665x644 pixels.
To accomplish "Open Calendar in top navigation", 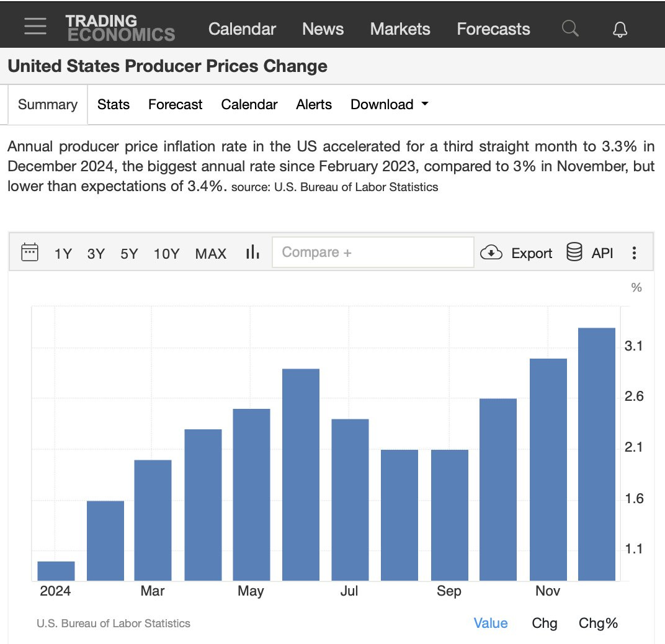I will point(242,29).
